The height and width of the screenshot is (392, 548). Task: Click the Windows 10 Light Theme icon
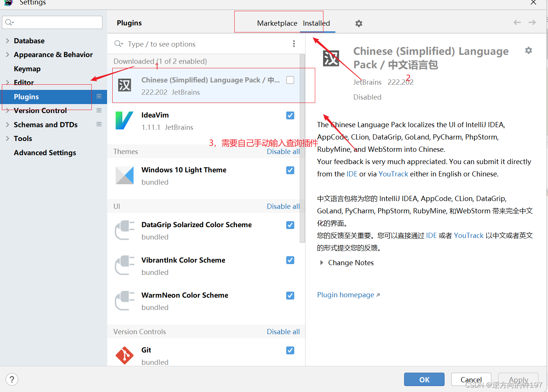click(x=125, y=175)
